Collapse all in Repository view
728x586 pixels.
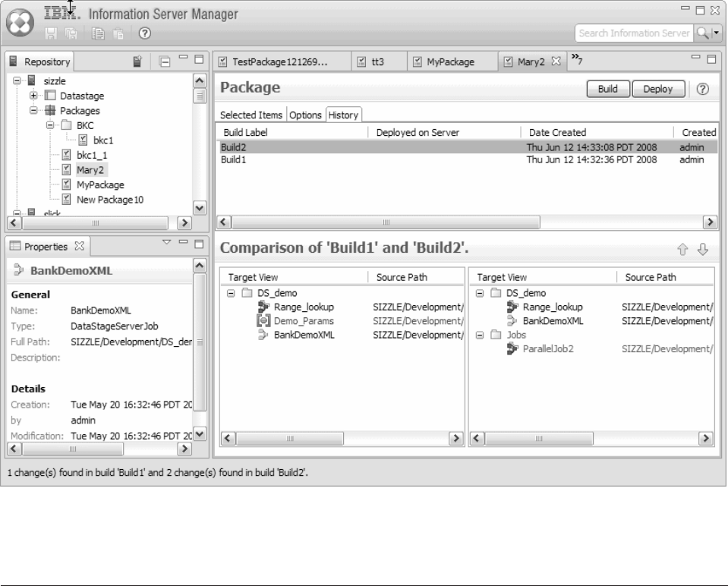pyautogui.click(x=165, y=61)
